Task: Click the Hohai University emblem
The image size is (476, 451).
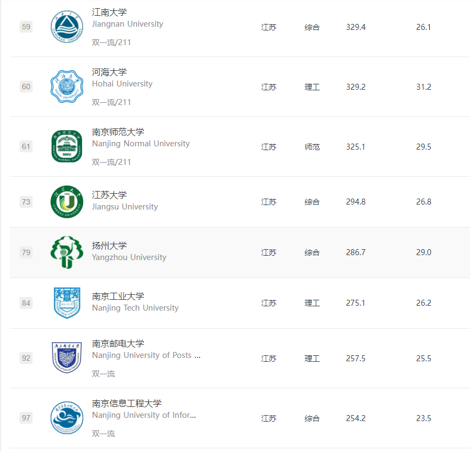Action: click(x=67, y=87)
